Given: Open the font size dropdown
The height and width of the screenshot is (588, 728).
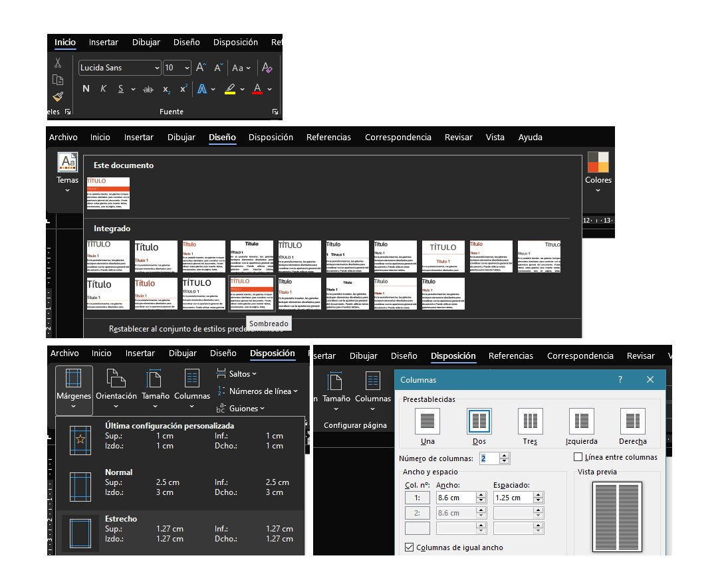Looking at the screenshot, I should coord(178,68).
